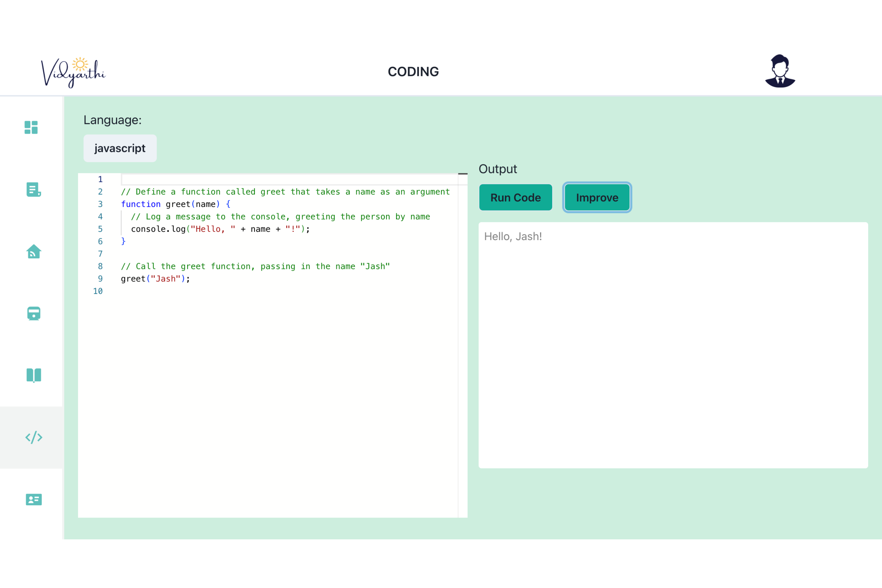Click the notes document sidebar icon

(x=34, y=190)
